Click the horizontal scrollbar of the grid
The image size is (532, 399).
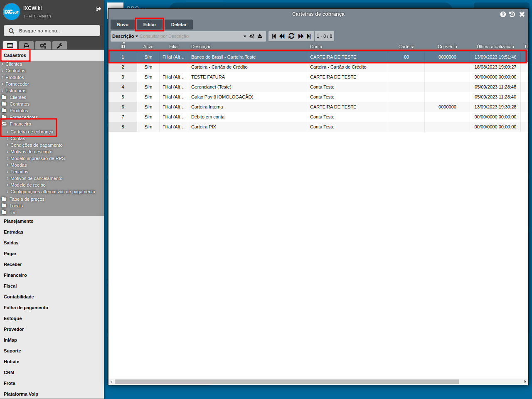tap(287, 382)
